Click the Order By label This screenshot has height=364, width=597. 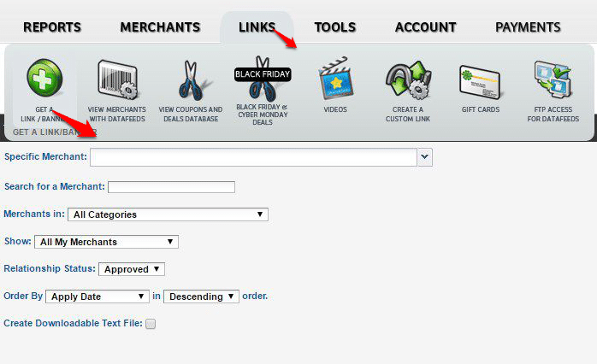[x=23, y=296]
